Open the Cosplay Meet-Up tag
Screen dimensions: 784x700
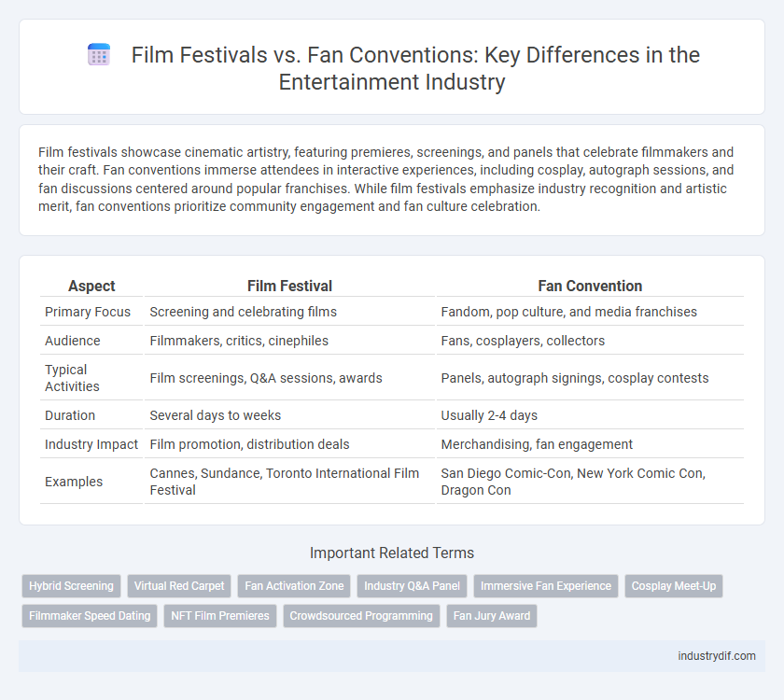pyautogui.click(x=674, y=586)
